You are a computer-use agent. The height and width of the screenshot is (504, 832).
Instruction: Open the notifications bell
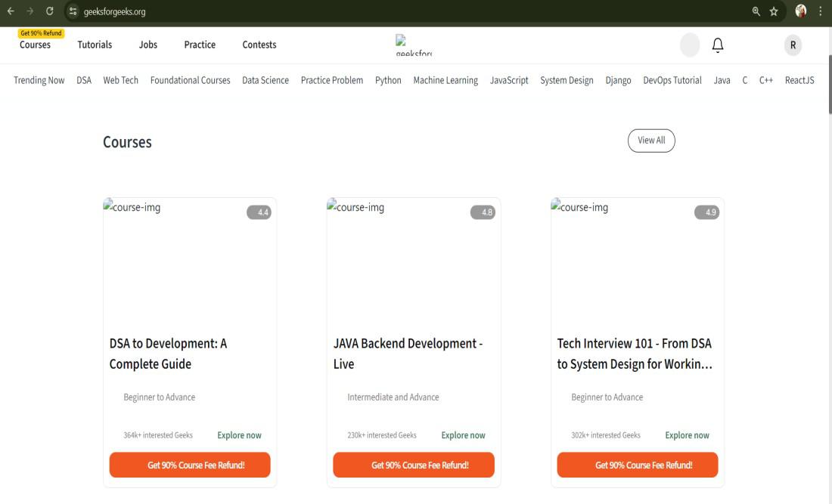coord(717,45)
